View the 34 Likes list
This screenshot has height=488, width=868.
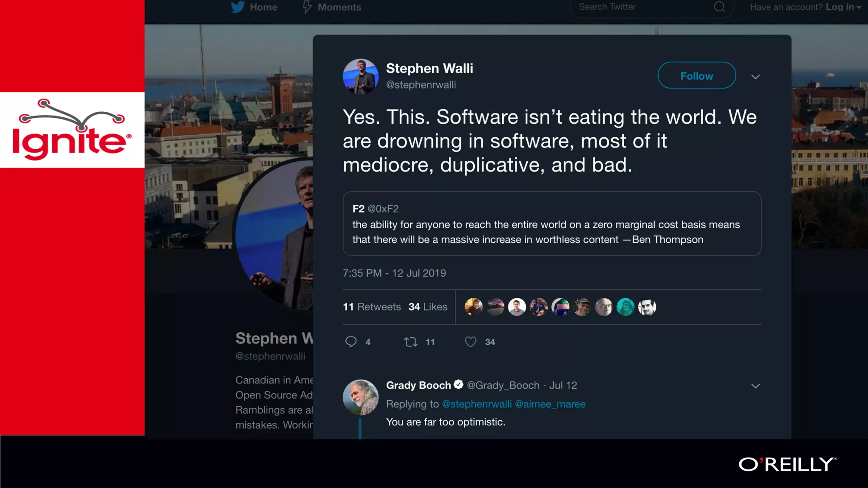(x=428, y=307)
